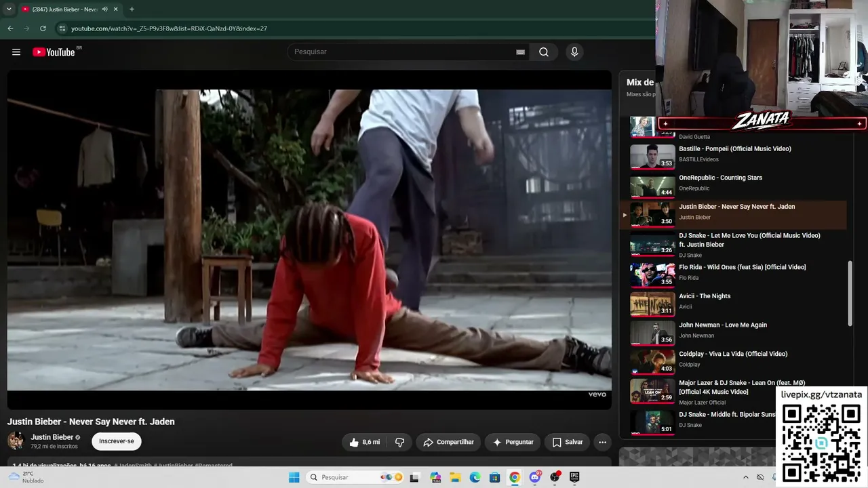Show hidden system tray icons
Screen dimensions: 868x488
746,477
